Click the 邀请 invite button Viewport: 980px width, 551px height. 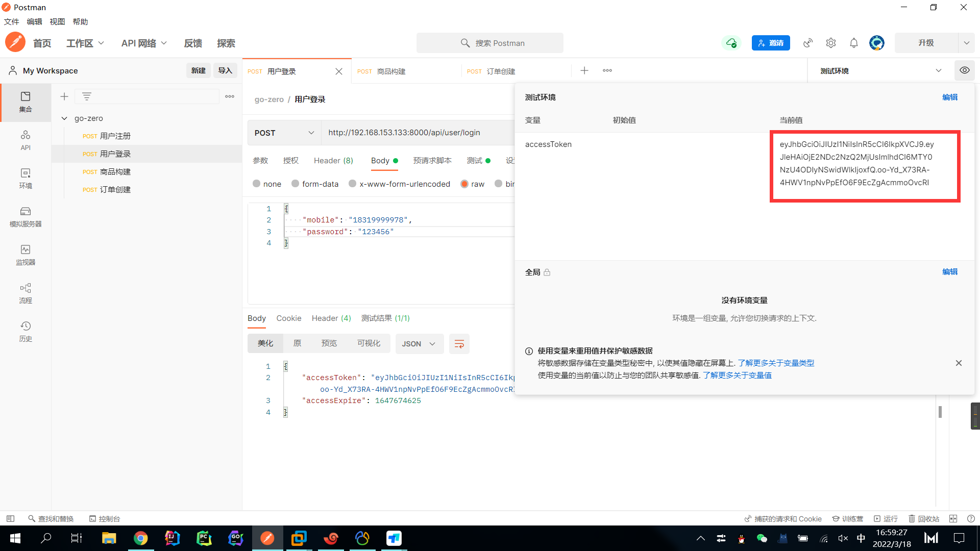coord(770,43)
